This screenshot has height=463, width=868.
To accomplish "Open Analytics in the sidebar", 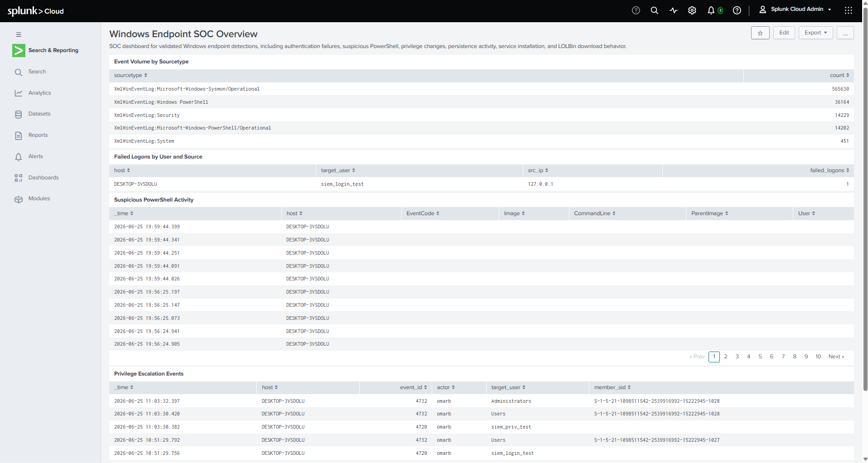I will pos(39,93).
